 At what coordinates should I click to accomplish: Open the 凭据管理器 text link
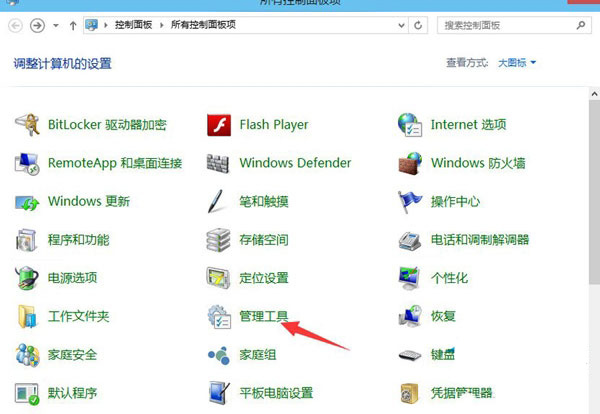[x=461, y=393]
